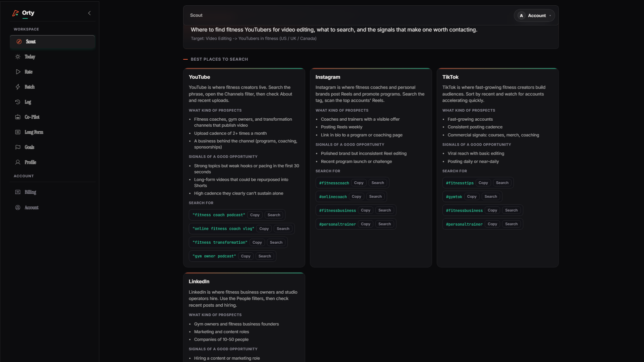Open Long Form via its document icon
Viewport: 644px width, 362px height.
pyautogui.click(x=18, y=132)
